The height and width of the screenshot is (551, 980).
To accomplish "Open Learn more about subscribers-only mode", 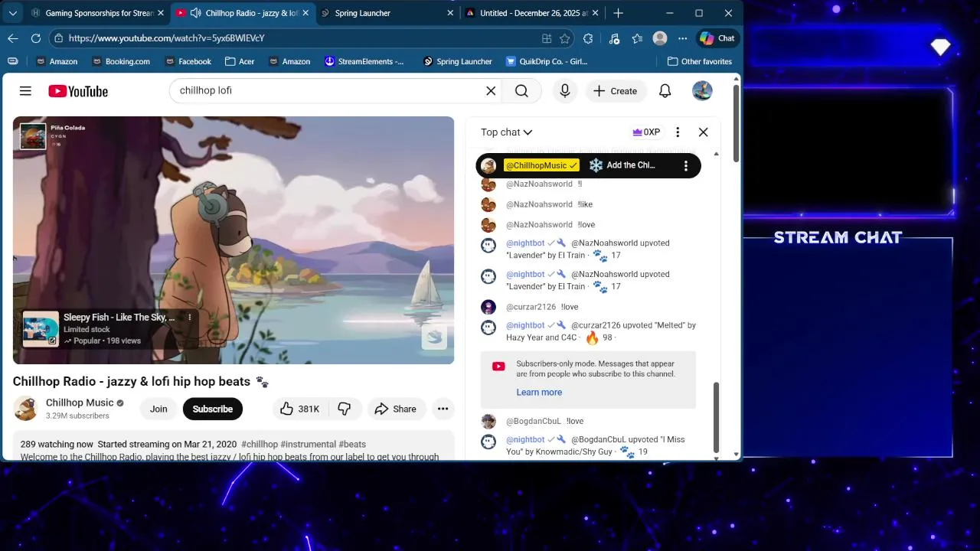I will pos(539,392).
